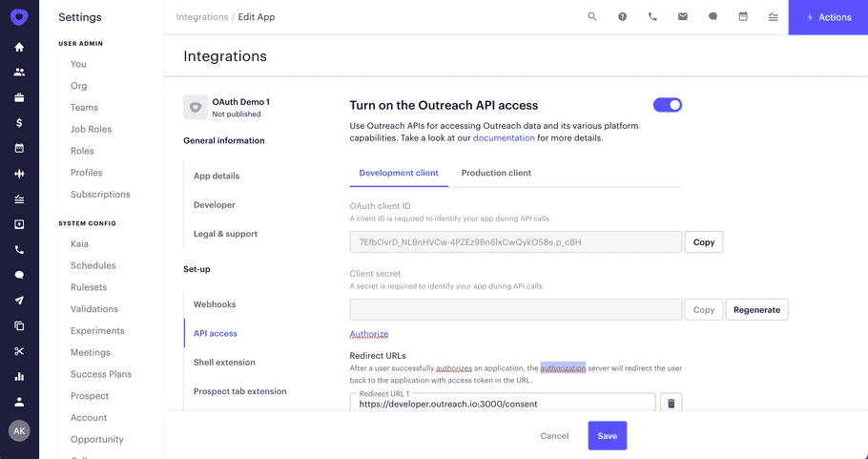Copy the OAuth client ID
Viewport: 868px width, 459px height.
coord(704,242)
